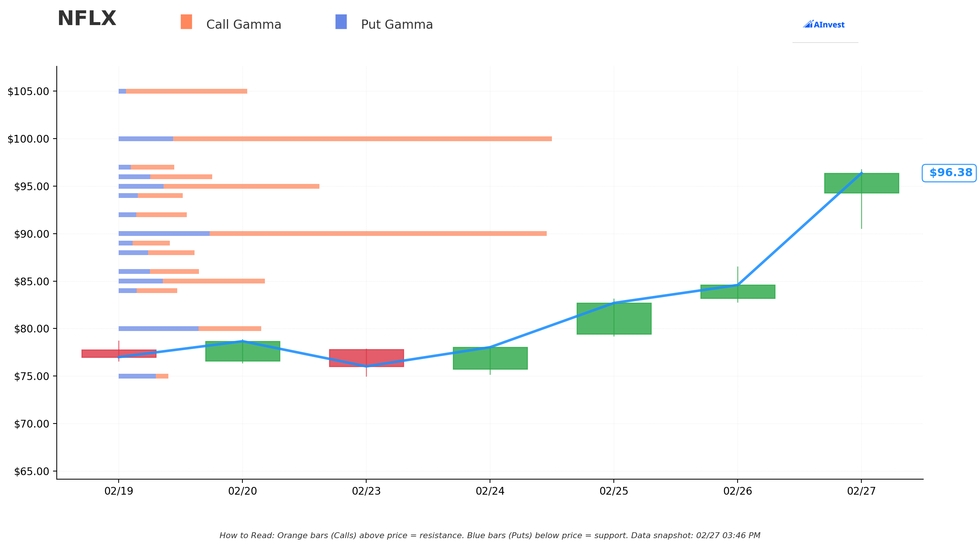Select the green 02/27 candlestick
Image resolution: width=980 pixels, height=547 pixels.
pos(861,183)
